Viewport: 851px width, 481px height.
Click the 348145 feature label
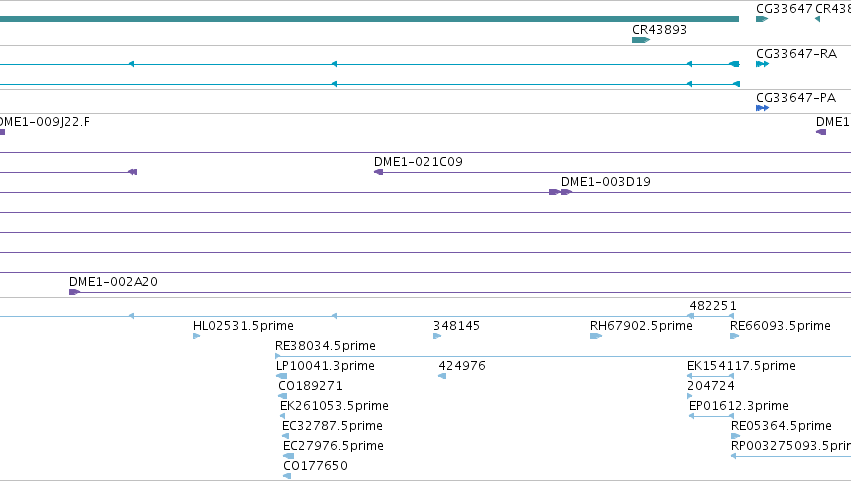point(456,326)
